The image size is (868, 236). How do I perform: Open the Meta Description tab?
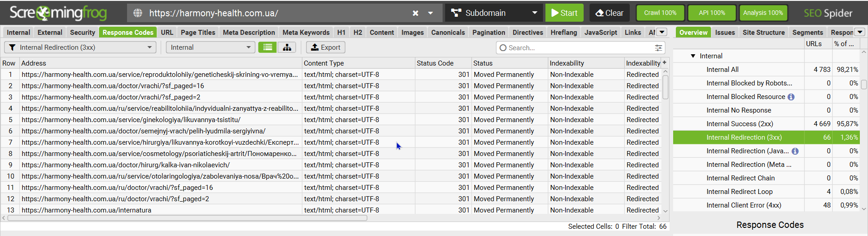249,33
